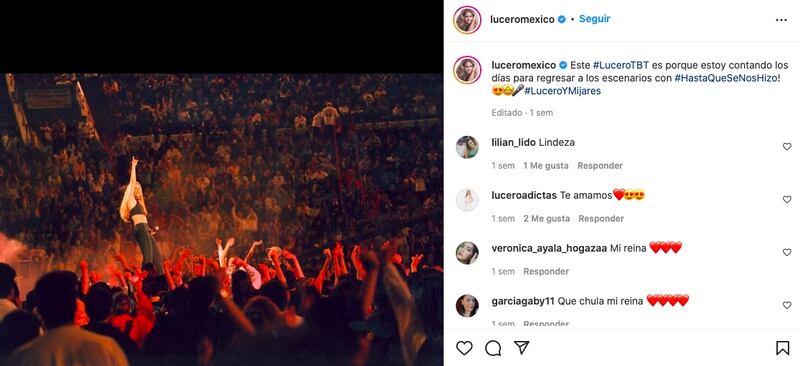Viewport: 800px width, 366px height.
Task: Like luceroadictas' comment heart
Action: [787, 200]
